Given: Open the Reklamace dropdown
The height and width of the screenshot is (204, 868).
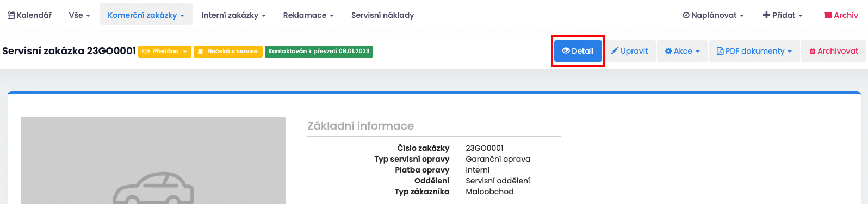Looking at the screenshot, I should coord(308,15).
